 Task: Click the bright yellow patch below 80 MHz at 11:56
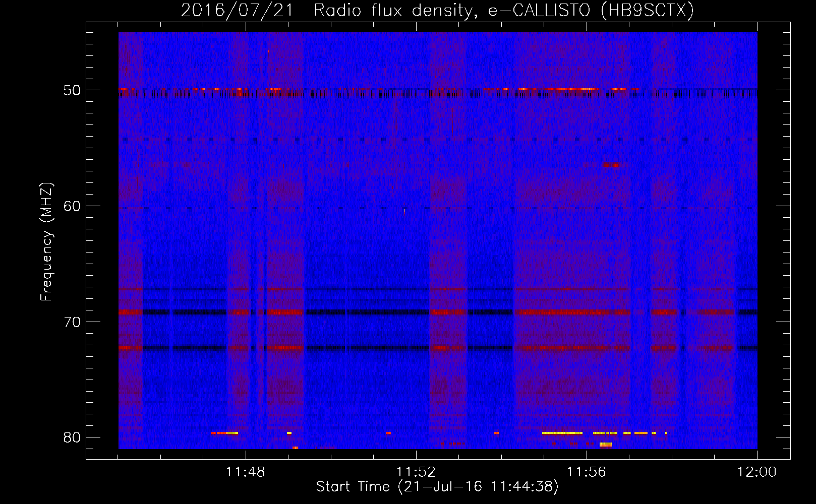point(606,445)
